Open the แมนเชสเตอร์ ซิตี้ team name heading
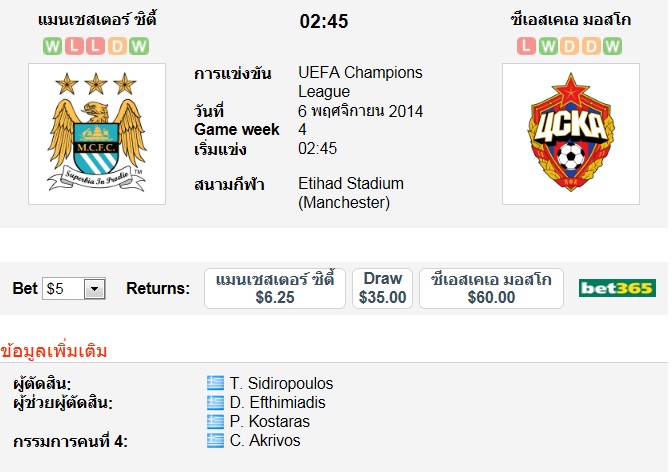The image size is (672, 472). 97,20
